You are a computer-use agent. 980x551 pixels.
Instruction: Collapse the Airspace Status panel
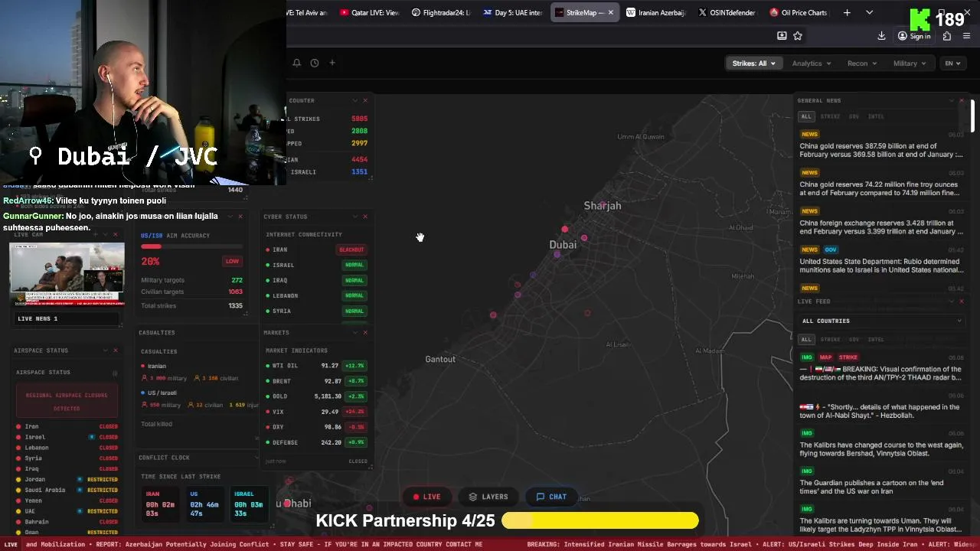pyautogui.click(x=105, y=350)
